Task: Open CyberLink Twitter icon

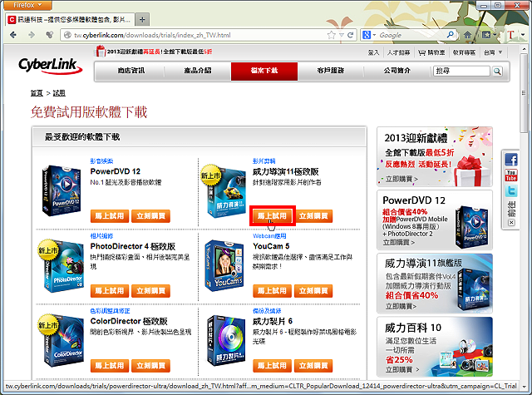Action: [511, 190]
